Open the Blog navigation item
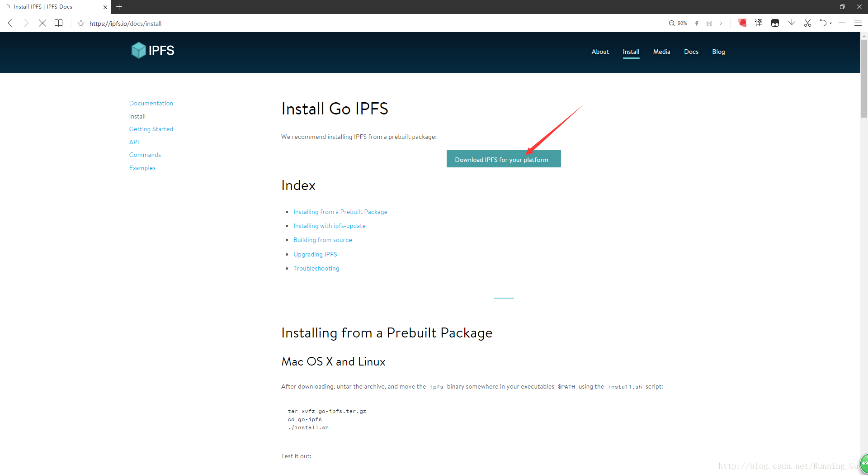Screen dimensions: 868x475 pyautogui.click(x=718, y=52)
